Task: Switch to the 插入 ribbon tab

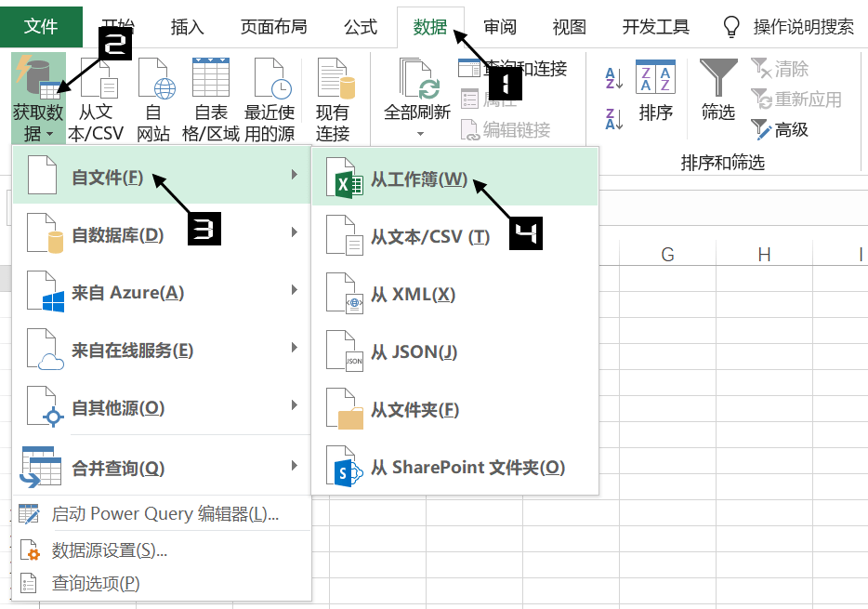Action: click(187, 27)
